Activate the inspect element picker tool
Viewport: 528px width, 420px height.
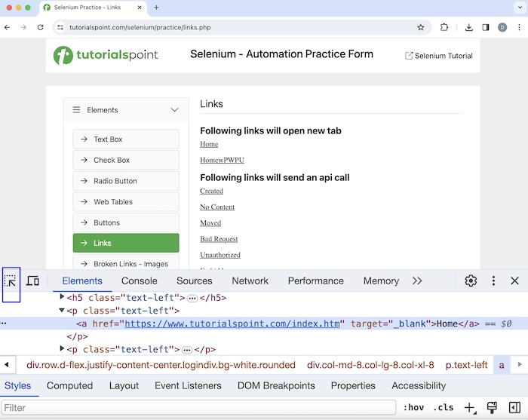pyautogui.click(x=11, y=281)
